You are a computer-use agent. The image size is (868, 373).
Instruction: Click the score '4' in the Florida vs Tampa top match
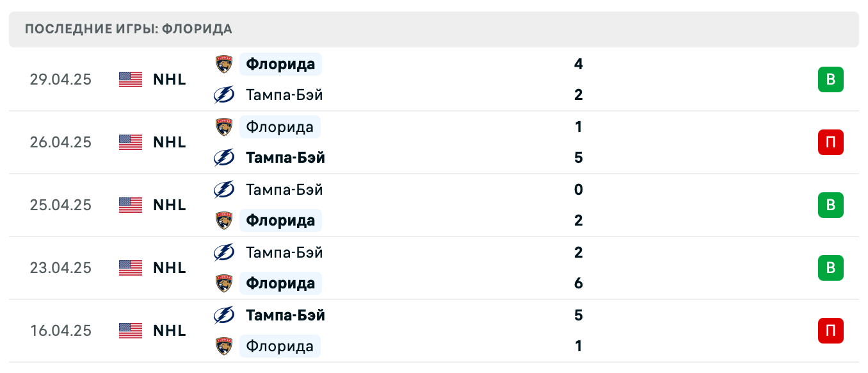[579, 64]
